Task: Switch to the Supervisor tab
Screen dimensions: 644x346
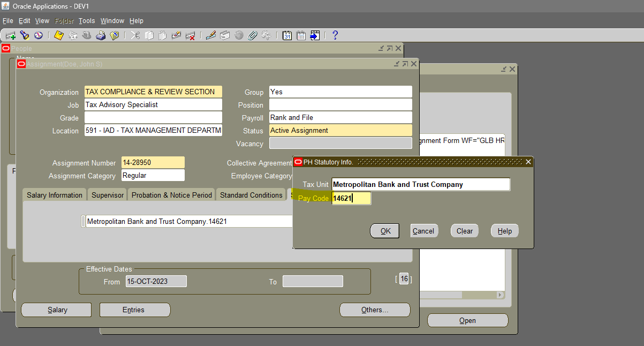Action: click(108, 195)
